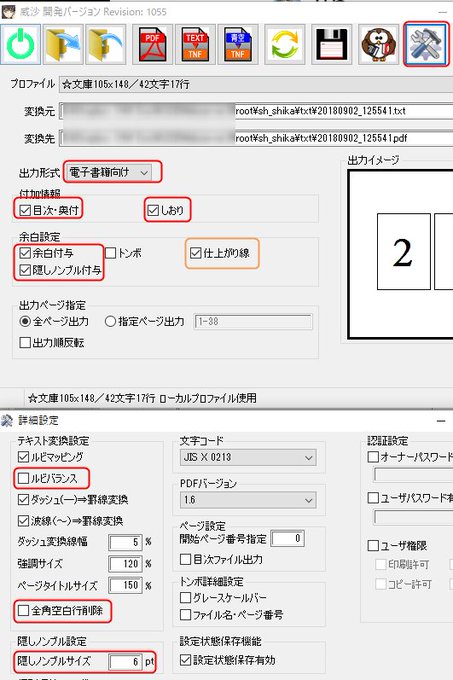Enable the 全角空白行削除 checkbox

pyautogui.click(x=23, y=611)
